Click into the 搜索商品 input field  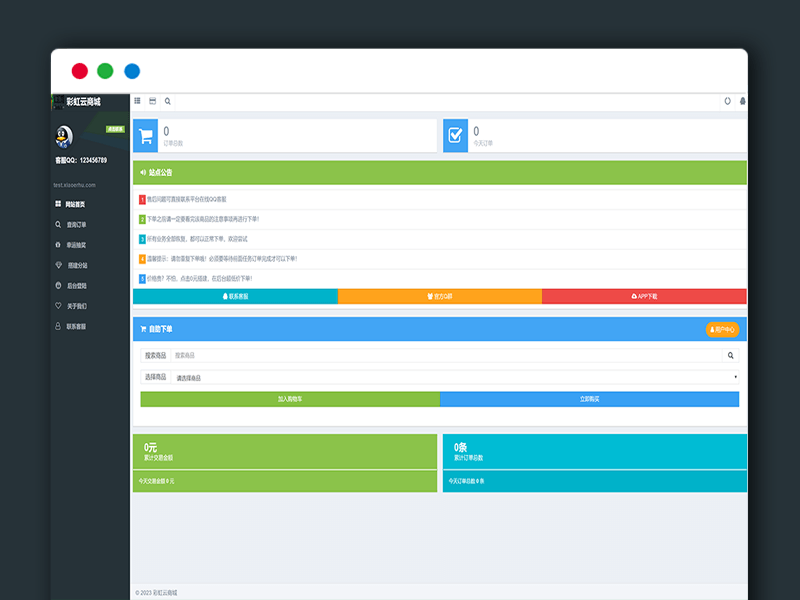[446, 356]
